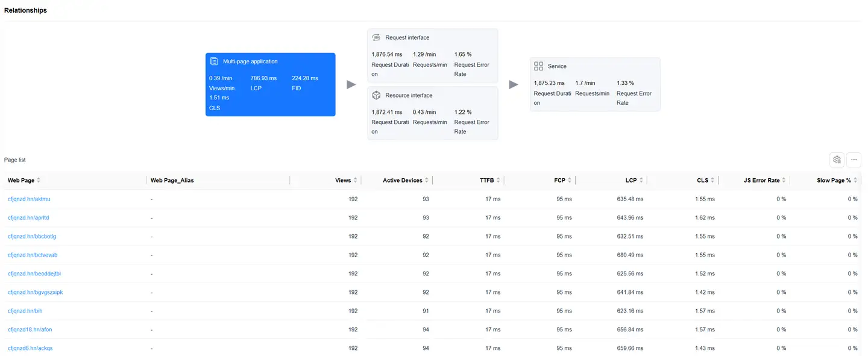Click the Resource interface cube icon
The height and width of the screenshot is (356, 868).
[x=376, y=95]
